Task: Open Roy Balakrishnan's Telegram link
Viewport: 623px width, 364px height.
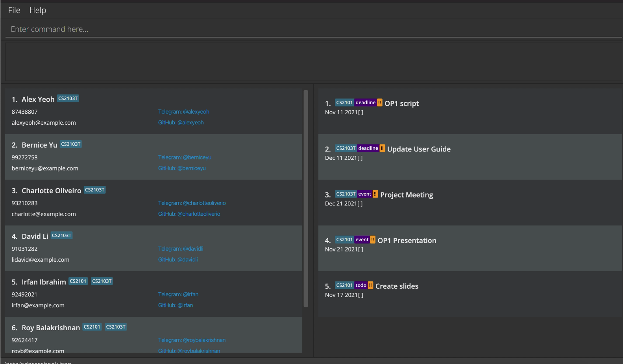Action: click(x=192, y=340)
